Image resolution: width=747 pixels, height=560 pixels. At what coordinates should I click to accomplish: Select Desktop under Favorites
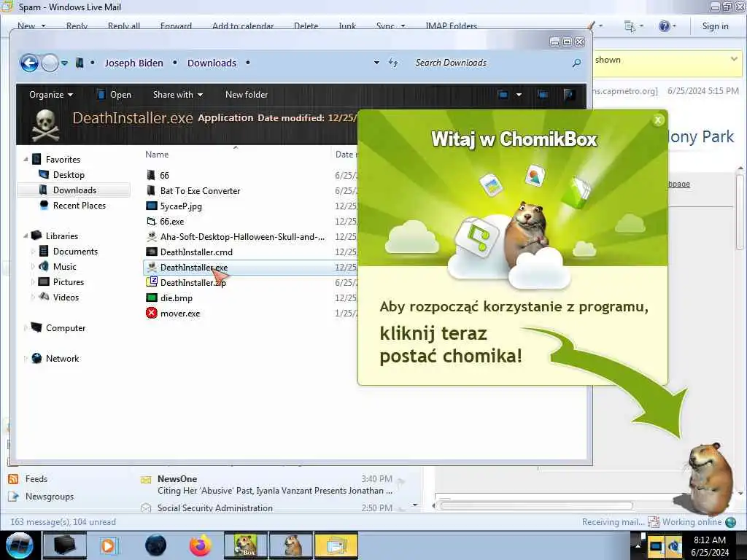[x=69, y=175]
